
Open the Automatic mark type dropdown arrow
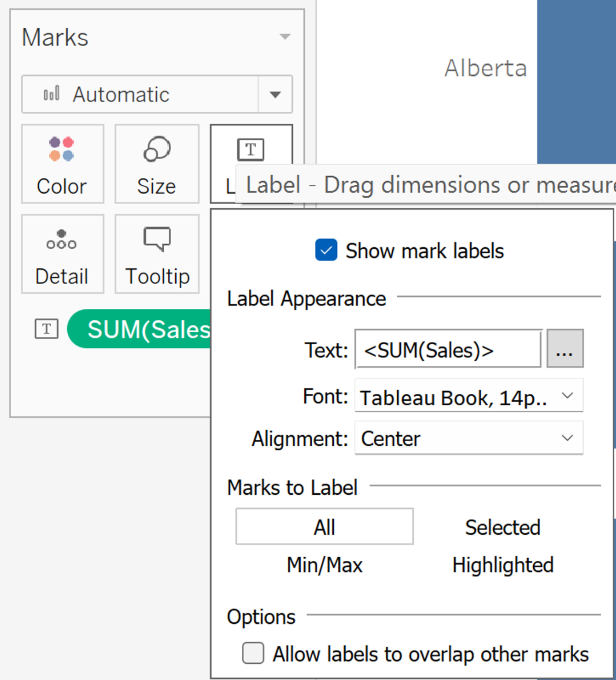tap(275, 94)
